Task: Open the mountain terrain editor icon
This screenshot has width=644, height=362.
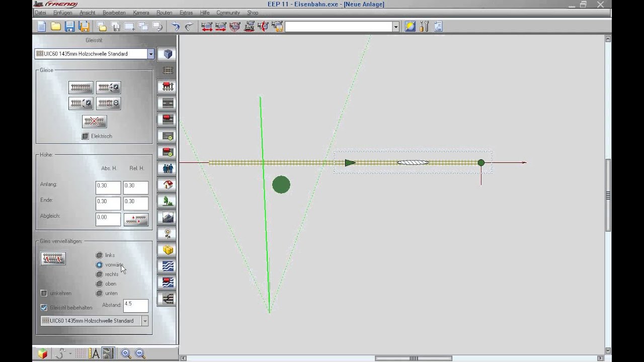Action: [x=168, y=217]
